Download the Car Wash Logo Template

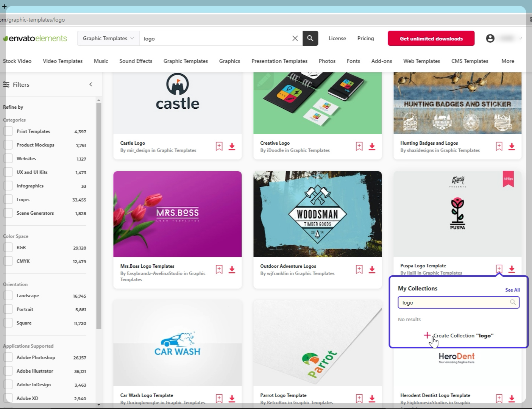point(232,399)
